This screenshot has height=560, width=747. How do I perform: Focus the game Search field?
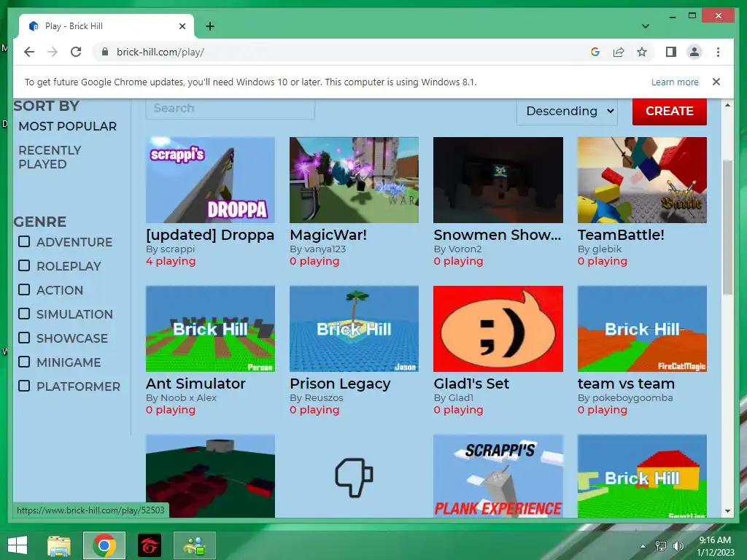coord(230,109)
